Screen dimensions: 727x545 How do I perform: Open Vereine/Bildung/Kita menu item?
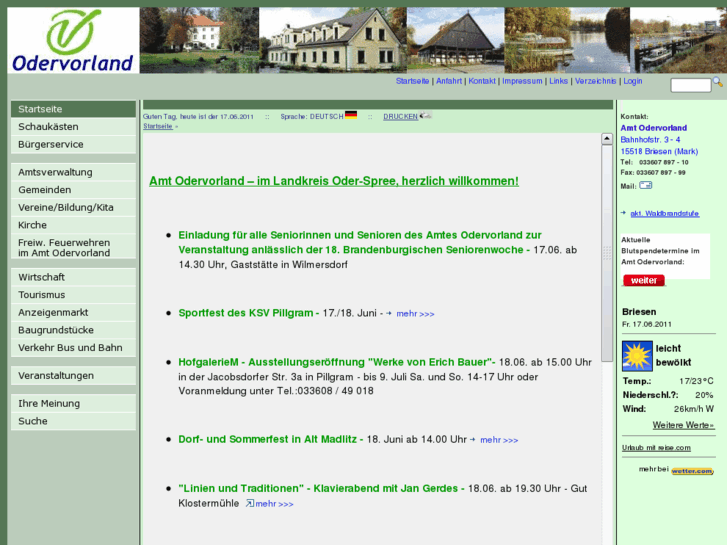73,207
